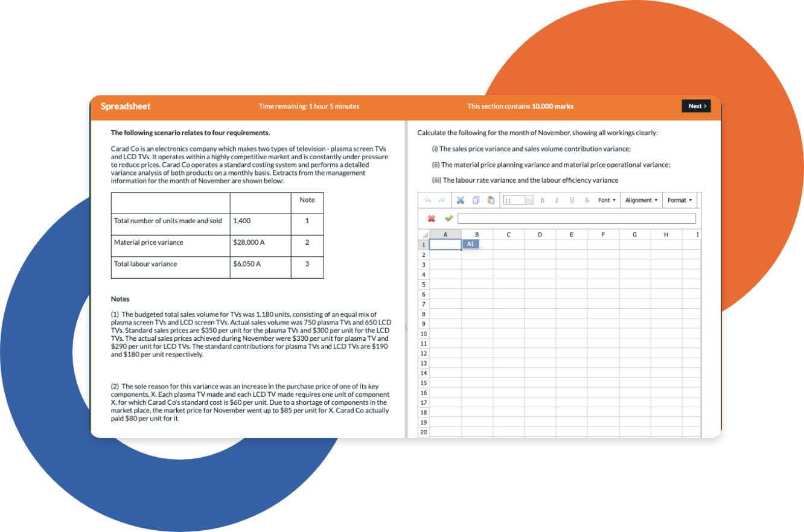Open the Font dropdown menu
This screenshot has width=804, height=532.
(x=607, y=200)
